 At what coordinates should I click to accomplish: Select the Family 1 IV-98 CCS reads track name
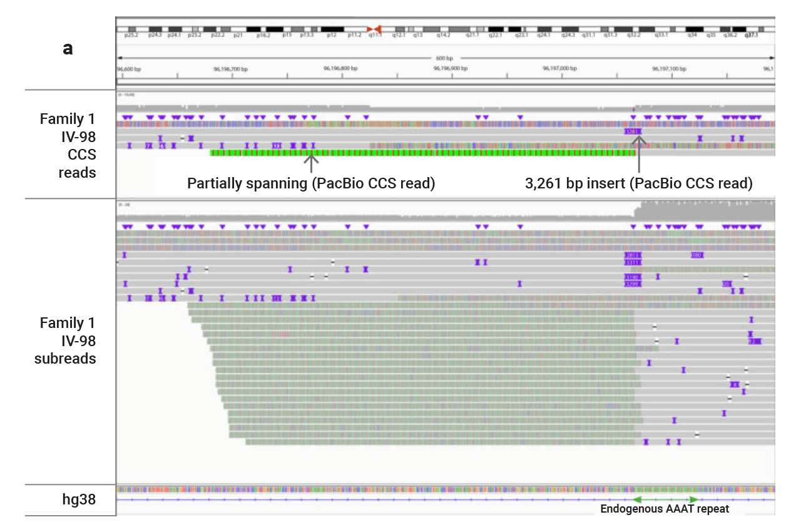click(68, 146)
